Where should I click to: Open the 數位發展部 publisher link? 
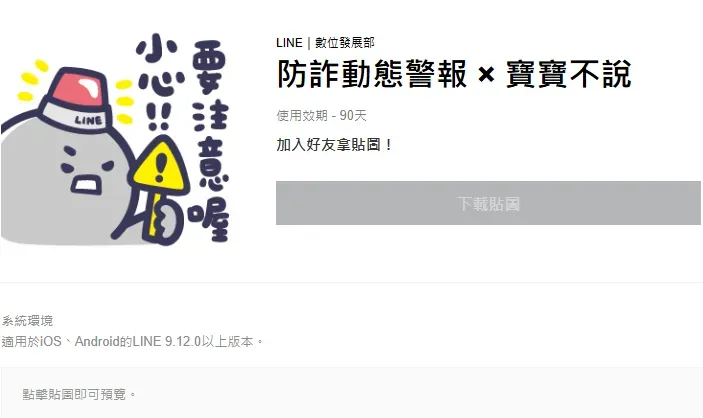pos(344,43)
